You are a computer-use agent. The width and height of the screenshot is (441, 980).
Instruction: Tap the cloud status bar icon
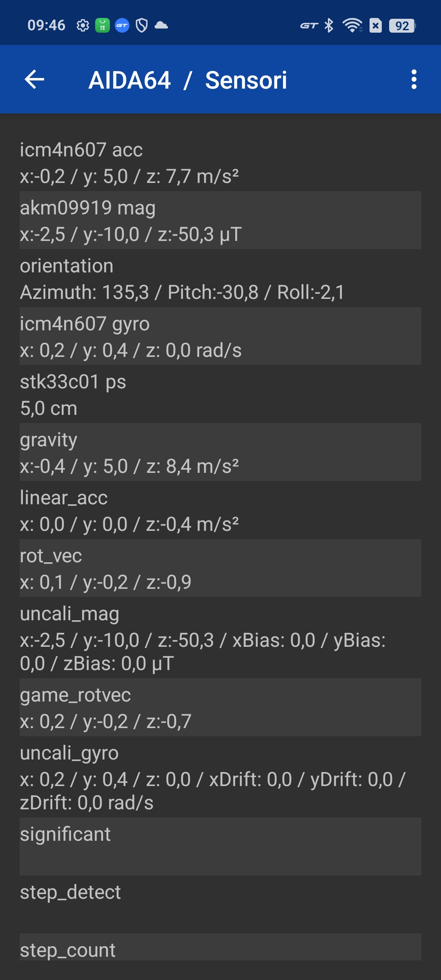tap(161, 26)
